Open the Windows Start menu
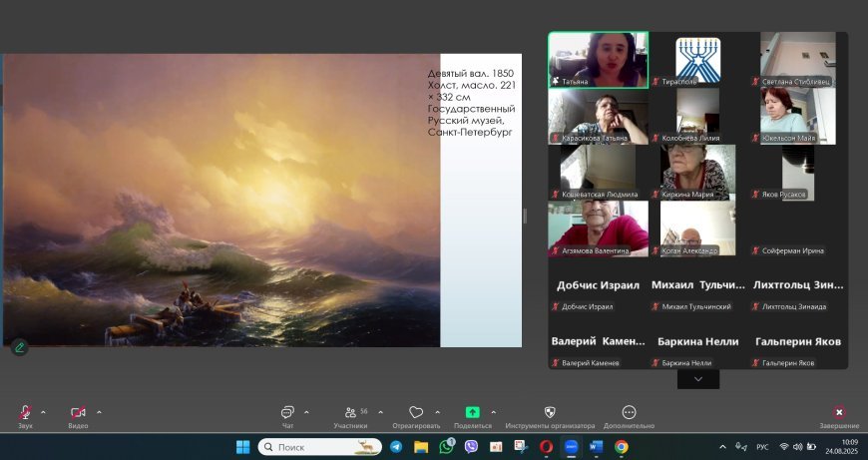The width and height of the screenshot is (868, 460). [x=243, y=447]
